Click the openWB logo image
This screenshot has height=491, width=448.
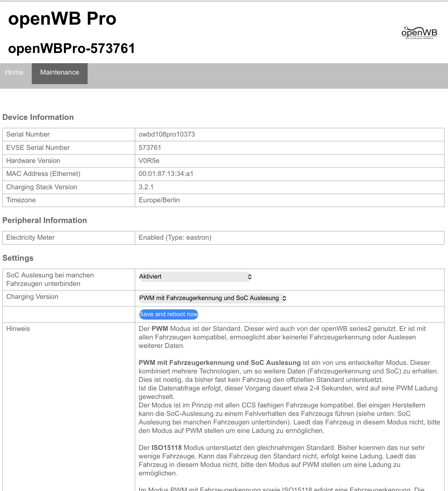point(419,33)
